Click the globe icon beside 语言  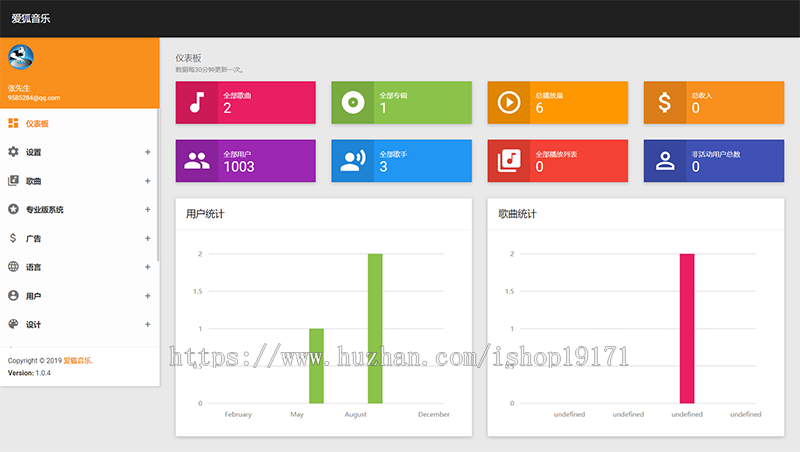pyautogui.click(x=13, y=266)
